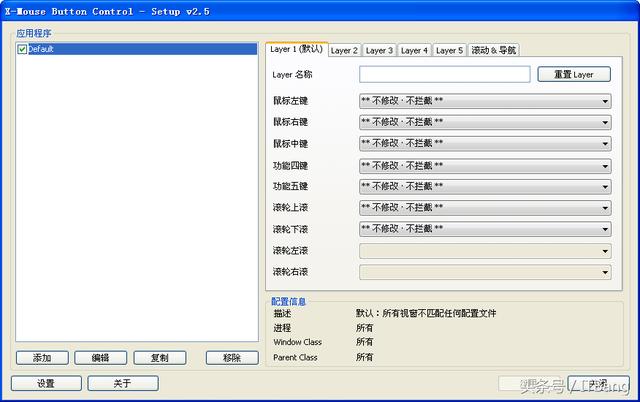Click the 复制 button
This screenshot has width=640, height=402.
(160, 358)
